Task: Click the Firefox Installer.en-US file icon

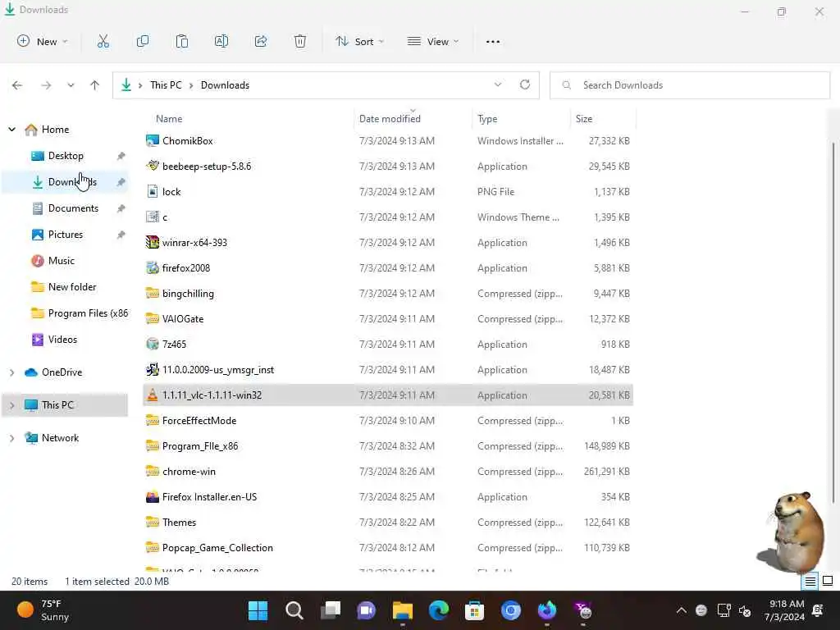Action: [x=152, y=496]
